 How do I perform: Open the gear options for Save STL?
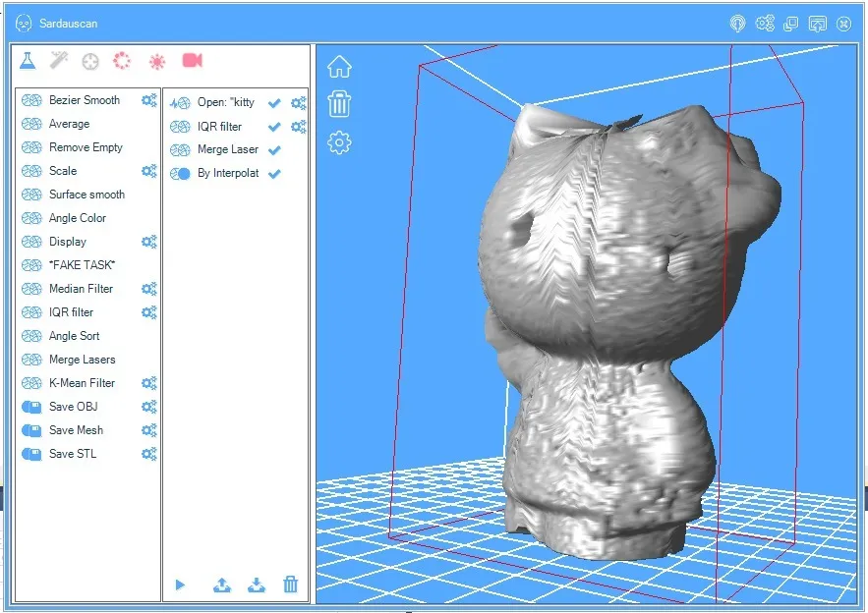[149, 454]
